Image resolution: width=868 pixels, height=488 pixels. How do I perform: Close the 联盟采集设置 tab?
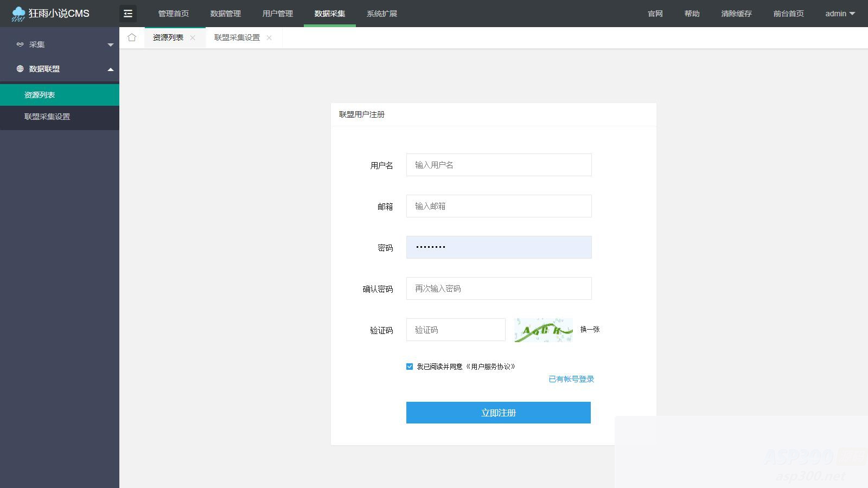[269, 38]
